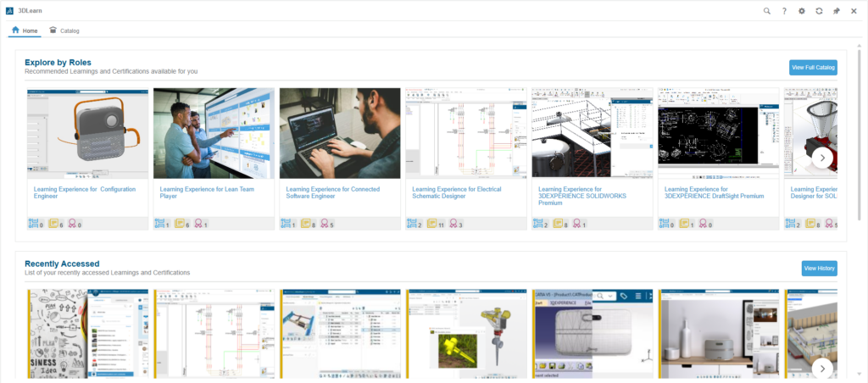The height and width of the screenshot is (383, 868).
Task: Show next cards in Explore by Roles carousel
Action: point(822,158)
